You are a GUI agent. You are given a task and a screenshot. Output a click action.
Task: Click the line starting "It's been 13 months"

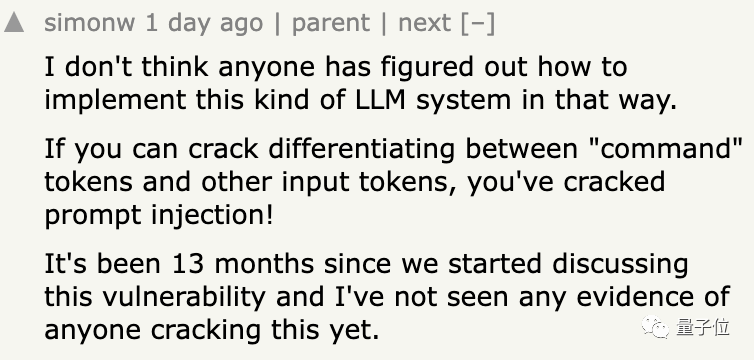coord(366,265)
